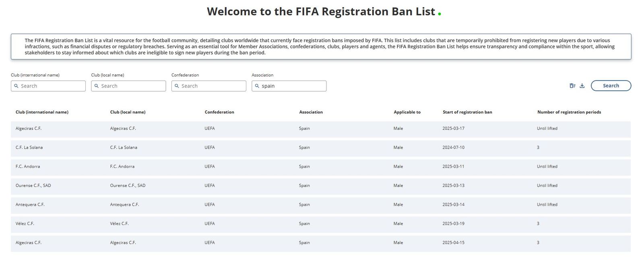Screen dimensions: 644x260
Task: Click the magnifier icon in Confederation search field
Action: (x=177, y=86)
